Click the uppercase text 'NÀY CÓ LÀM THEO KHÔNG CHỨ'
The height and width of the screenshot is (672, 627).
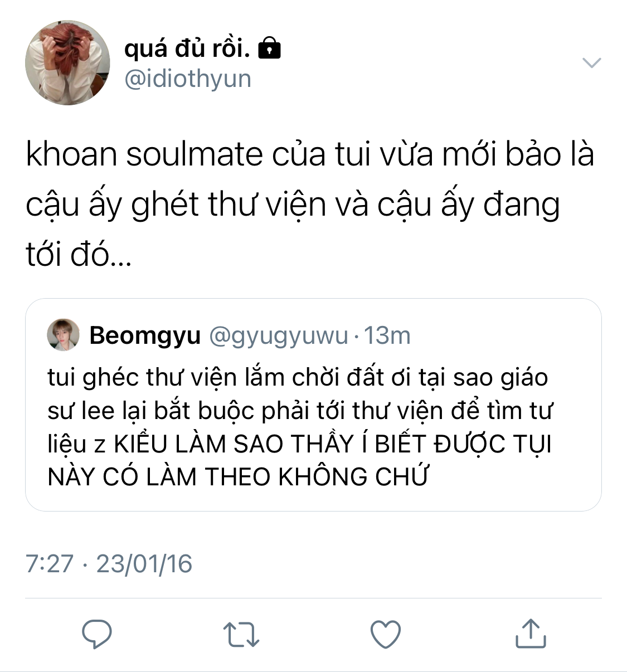pos(238,477)
